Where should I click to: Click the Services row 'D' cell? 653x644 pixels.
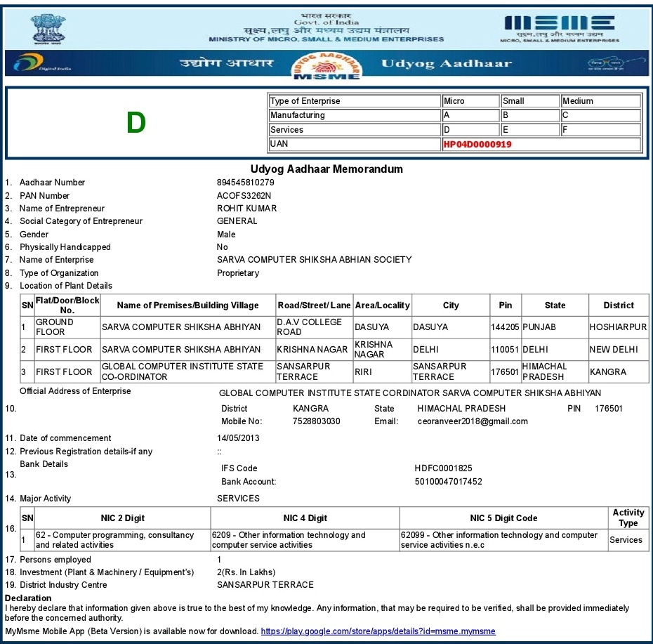470,130
